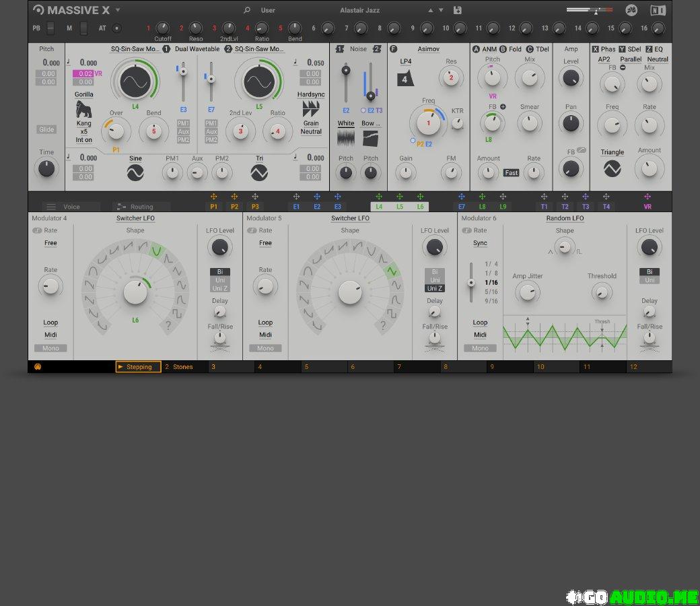Click the Bow noise waveform thumbnail
Viewport: 700px width, 606px height.
click(x=371, y=138)
